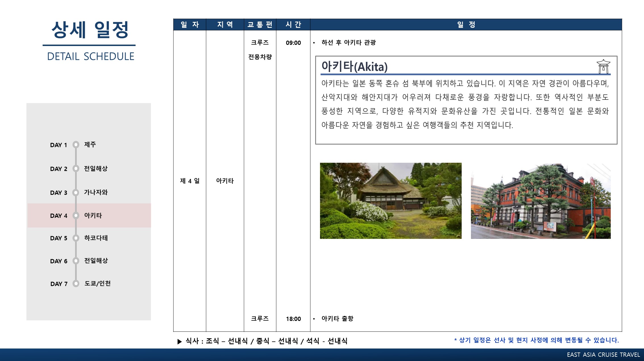This screenshot has width=644, height=361.
Task: Click 전일해상 next to DAY 6
Action: pos(96,260)
